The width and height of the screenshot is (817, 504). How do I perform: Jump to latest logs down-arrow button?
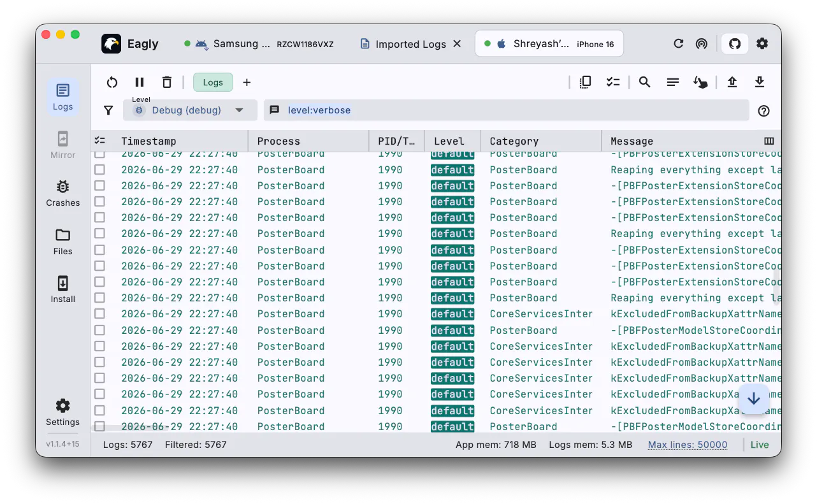click(754, 399)
